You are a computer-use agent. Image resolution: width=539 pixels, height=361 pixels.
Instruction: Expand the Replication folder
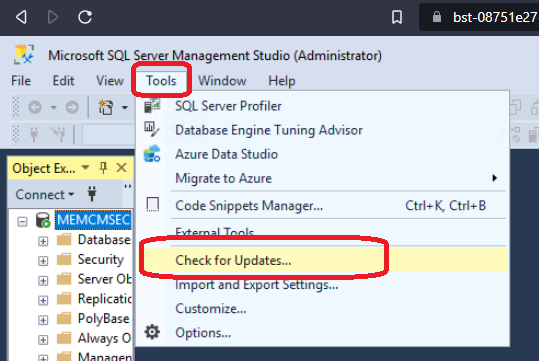pos(43,300)
